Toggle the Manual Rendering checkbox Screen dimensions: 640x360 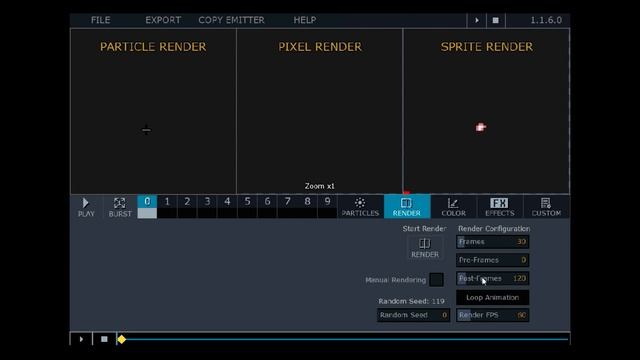436,280
